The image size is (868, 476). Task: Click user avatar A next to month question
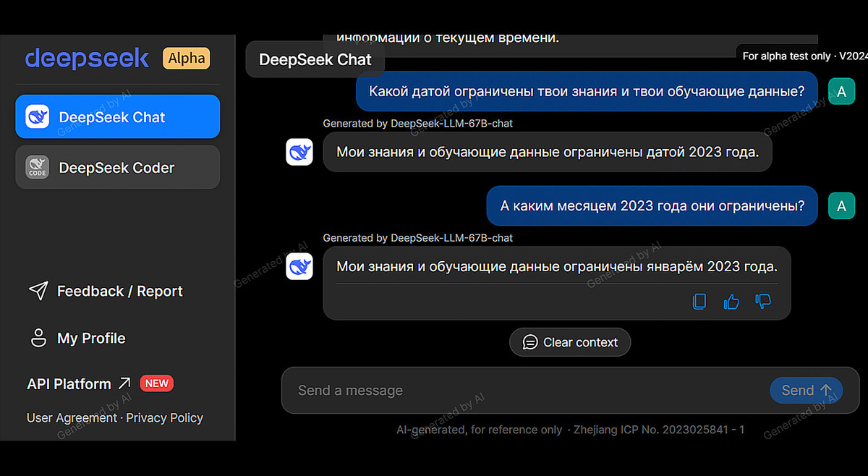841,206
